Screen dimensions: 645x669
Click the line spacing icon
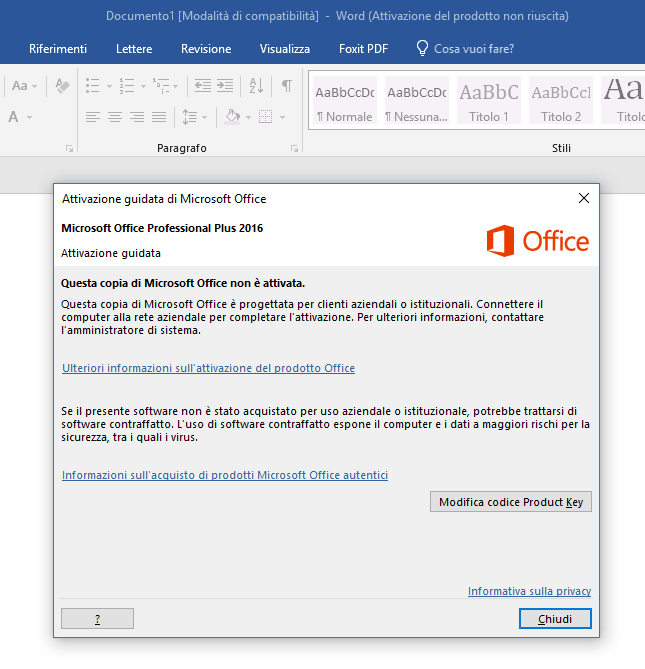[189, 117]
